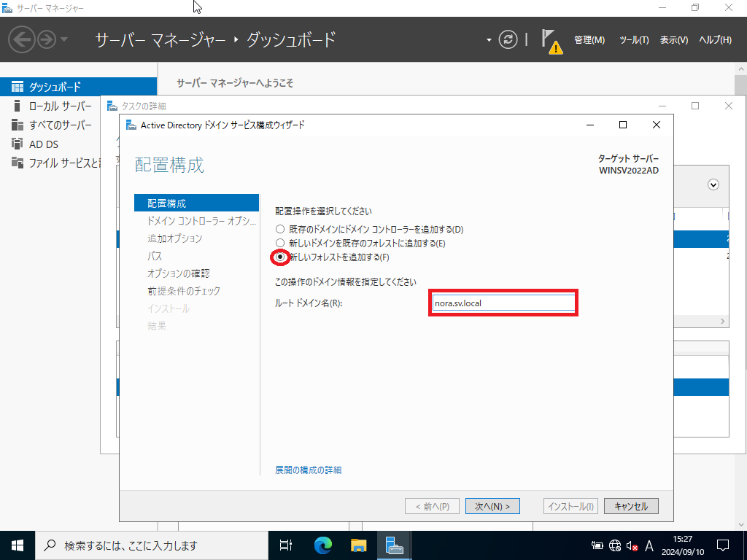Close the タスクの詳細 window
Screen dimensions: 747x560
[729, 106]
